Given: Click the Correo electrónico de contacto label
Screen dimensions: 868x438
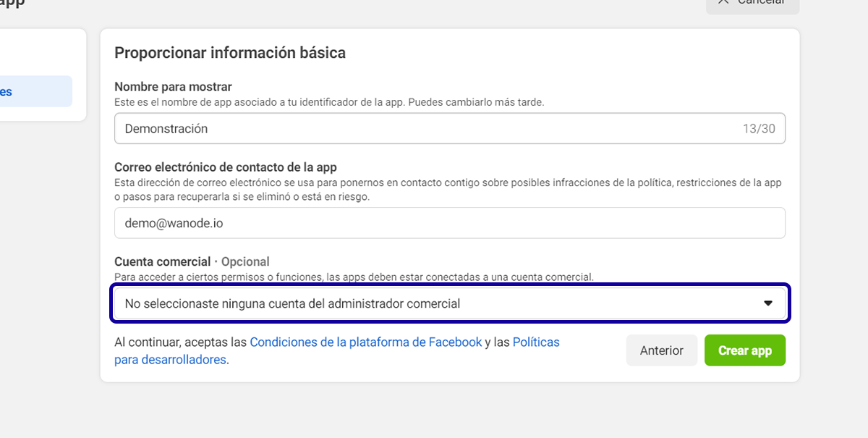Looking at the screenshot, I should tap(226, 167).
